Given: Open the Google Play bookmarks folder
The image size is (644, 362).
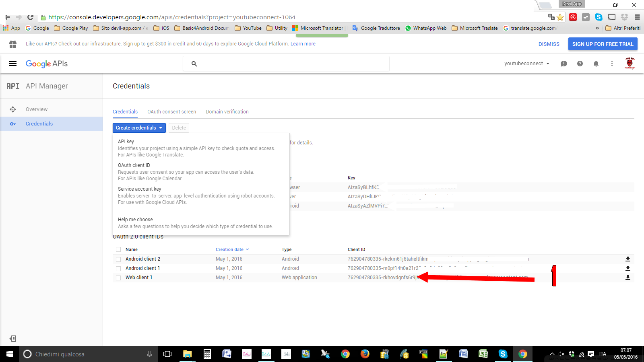Looking at the screenshot, I should (x=71, y=28).
